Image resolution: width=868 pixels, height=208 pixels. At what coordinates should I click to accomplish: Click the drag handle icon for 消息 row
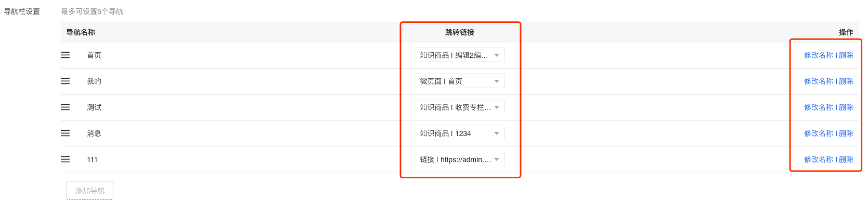pyautogui.click(x=65, y=133)
